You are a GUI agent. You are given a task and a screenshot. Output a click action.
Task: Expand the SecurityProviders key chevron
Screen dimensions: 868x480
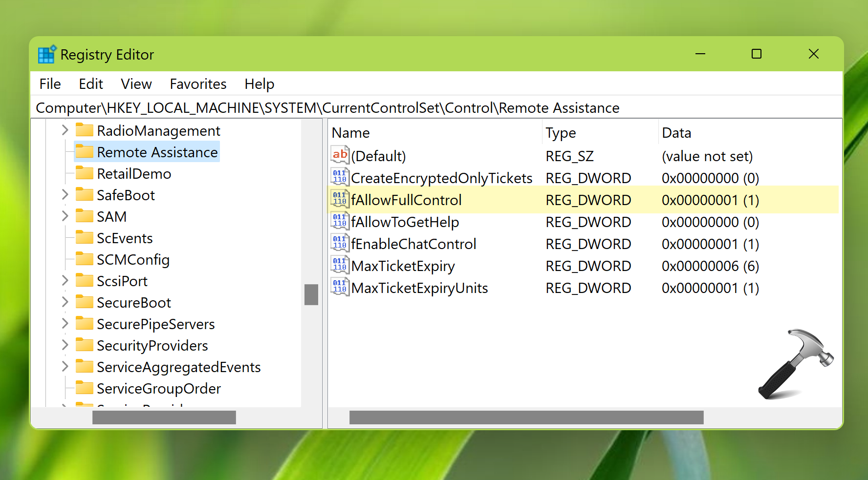coord(65,345)
